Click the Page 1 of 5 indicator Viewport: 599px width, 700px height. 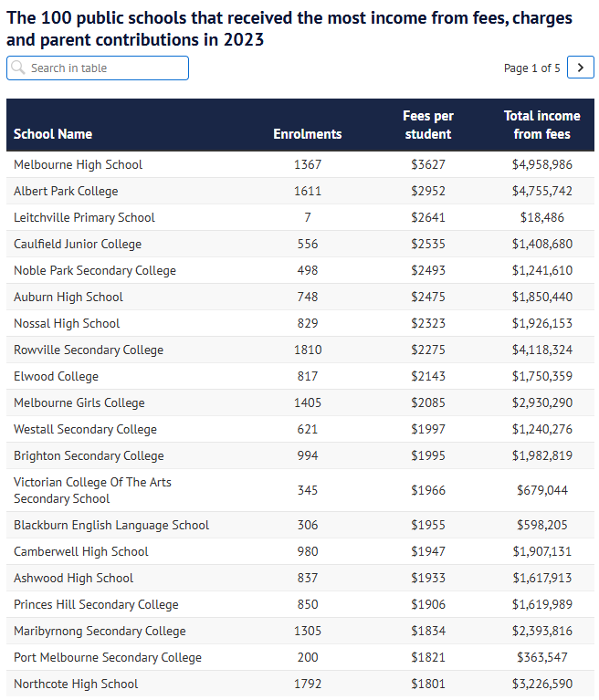[531, 68]
